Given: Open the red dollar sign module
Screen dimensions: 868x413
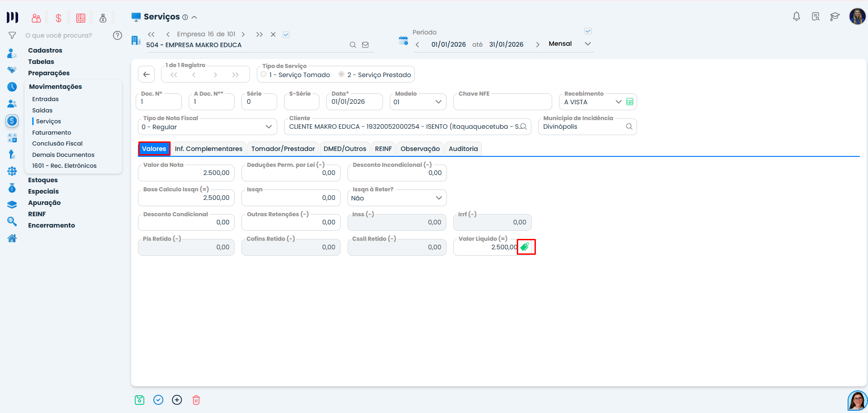Looking at the screenshot, I should click(x=59, y=18).
